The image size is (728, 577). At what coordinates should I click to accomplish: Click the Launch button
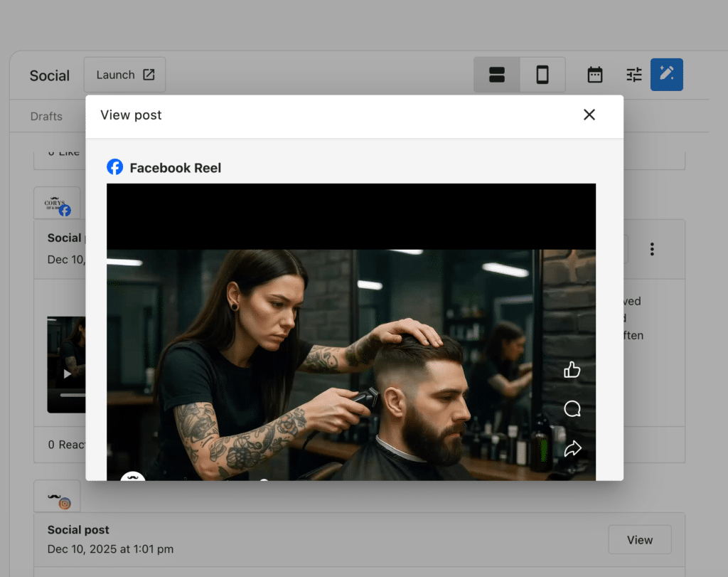click(124, 75)
